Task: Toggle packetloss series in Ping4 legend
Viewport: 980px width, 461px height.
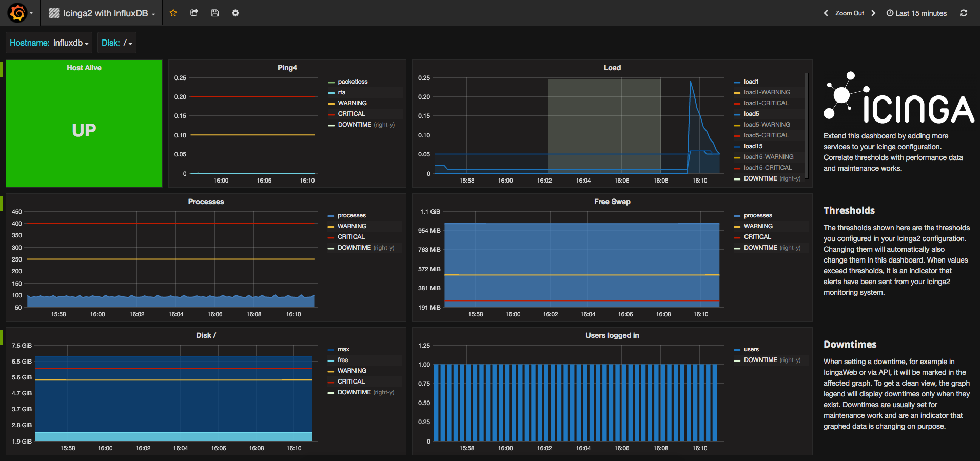Action: (x=352, y=82)
